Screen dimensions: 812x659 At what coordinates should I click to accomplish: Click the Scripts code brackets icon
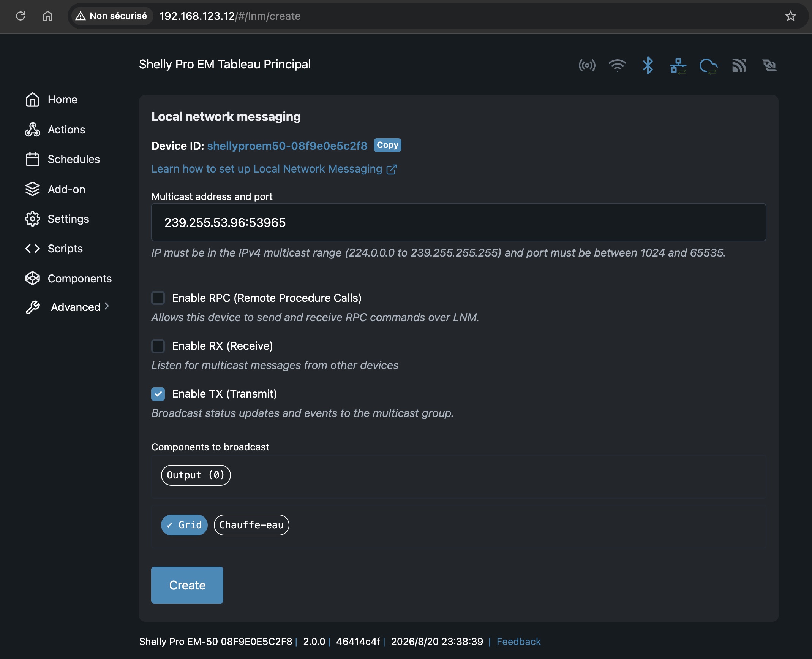pyautogui.click(x=33, y=249)
